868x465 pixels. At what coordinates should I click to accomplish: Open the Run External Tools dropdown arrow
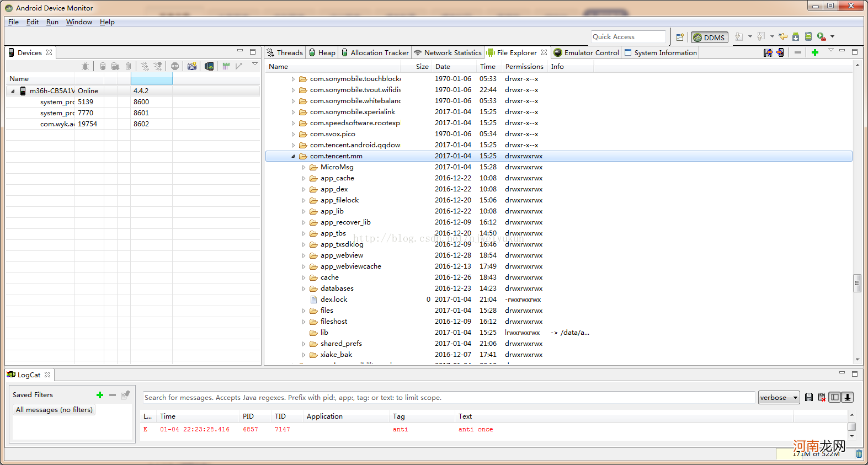(832, 37)
